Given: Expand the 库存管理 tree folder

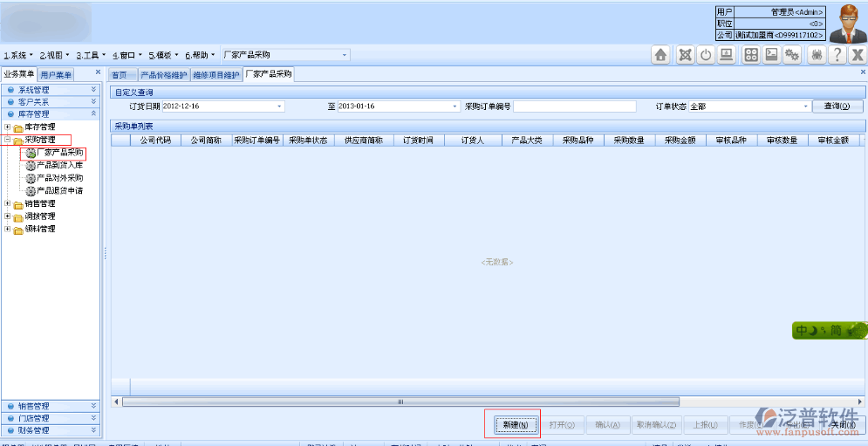Looking at the screenshot, I should click(x=8, y=127).
